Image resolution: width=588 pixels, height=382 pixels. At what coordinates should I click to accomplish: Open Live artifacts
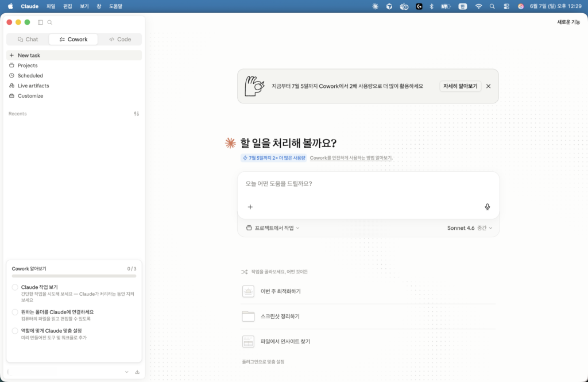click(x=74, y=86)
